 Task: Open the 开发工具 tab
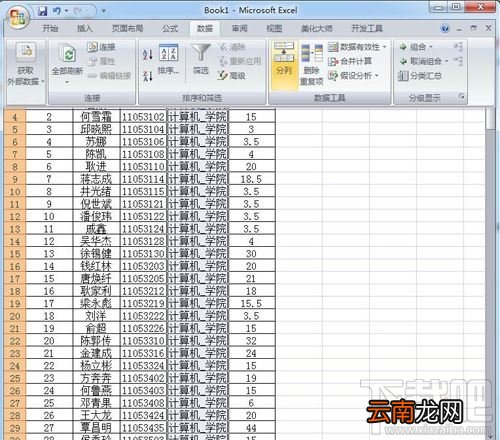(x=367, y=29)
